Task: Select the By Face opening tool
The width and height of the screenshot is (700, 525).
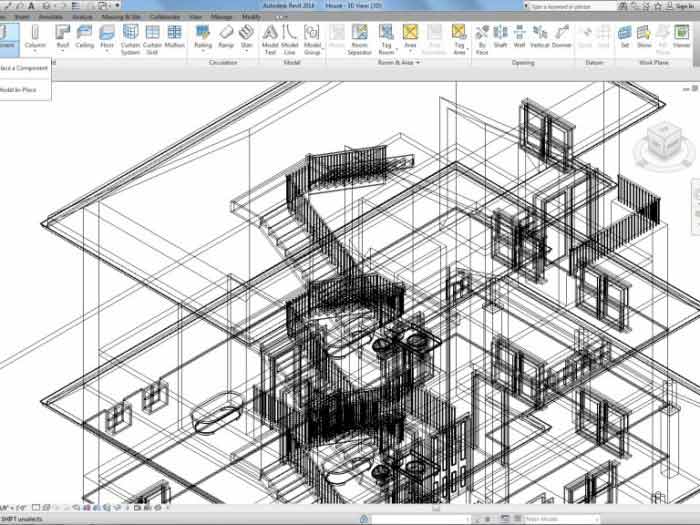Action: tap(482, 39)
